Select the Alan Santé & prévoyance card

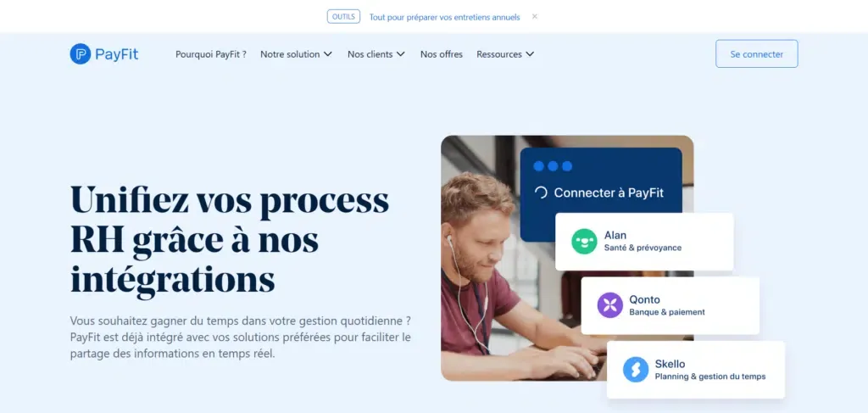pyautogui.click(x=644, y=242)
